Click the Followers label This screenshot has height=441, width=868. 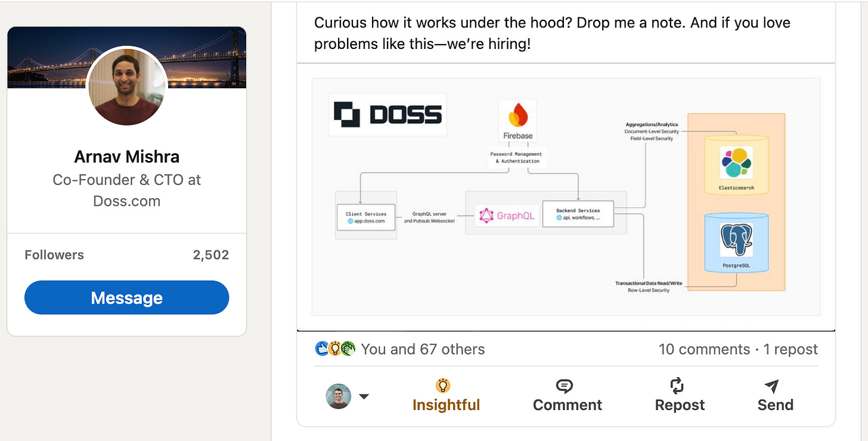(54, 255)
